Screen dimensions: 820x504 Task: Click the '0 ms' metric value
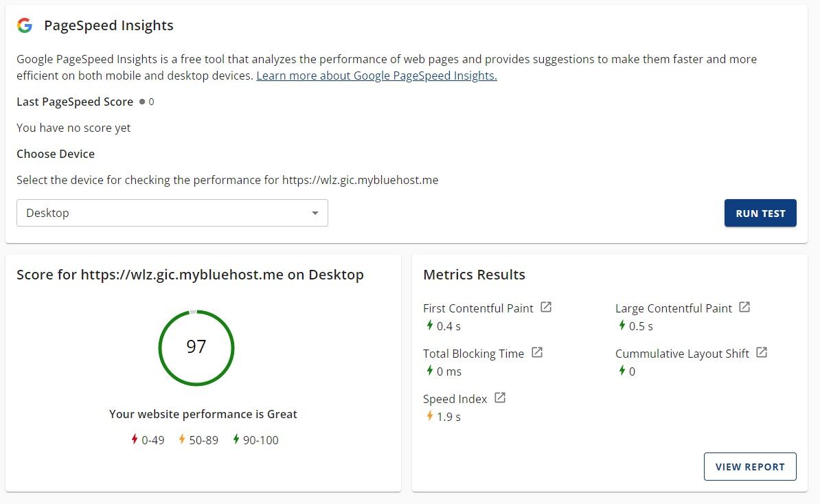[x=449, y=371]
